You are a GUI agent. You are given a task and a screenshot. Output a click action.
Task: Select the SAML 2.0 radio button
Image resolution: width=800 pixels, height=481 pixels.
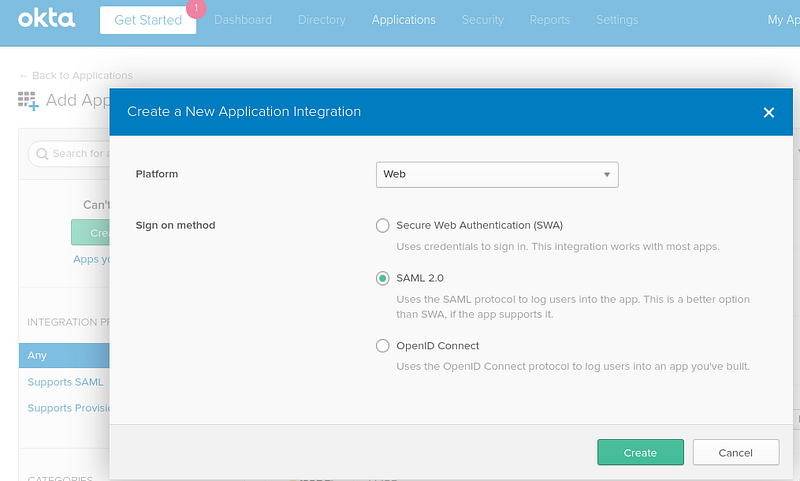[x=382, y=278]
